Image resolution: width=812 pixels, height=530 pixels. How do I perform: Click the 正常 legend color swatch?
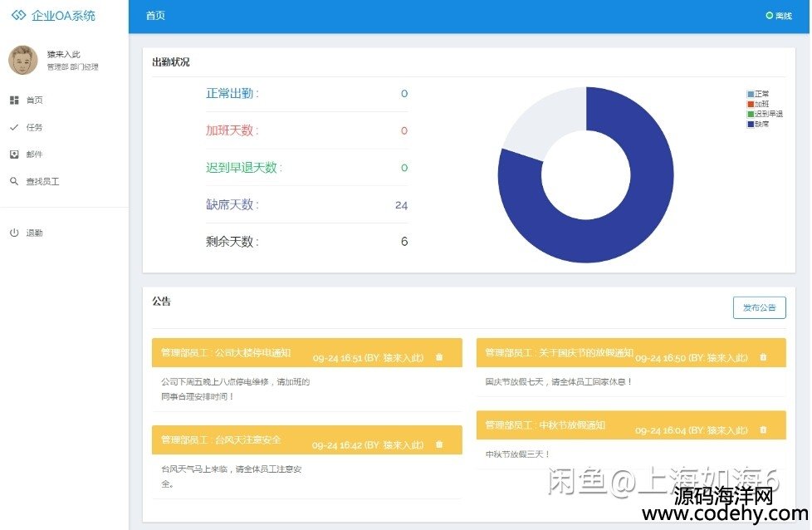pyautogui.click(x=751, y=94)
